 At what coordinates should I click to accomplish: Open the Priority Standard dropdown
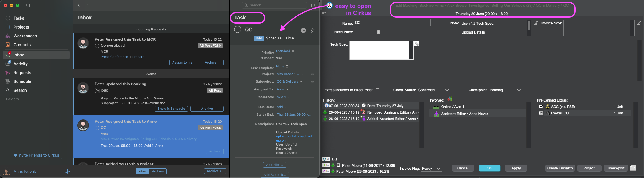point(285,51)
